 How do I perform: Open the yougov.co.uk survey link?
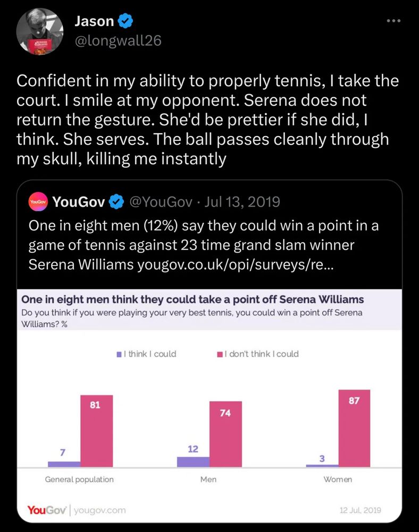pos(235,264)
